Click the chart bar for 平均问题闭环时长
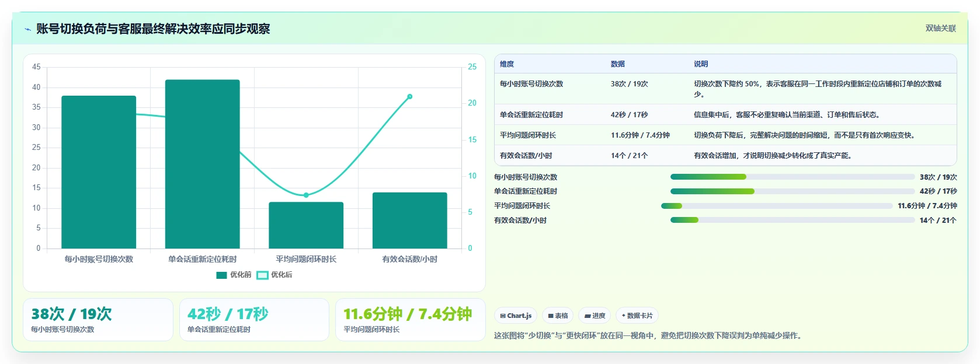Viewport: 980px width, 364px height. click(306, 225)
